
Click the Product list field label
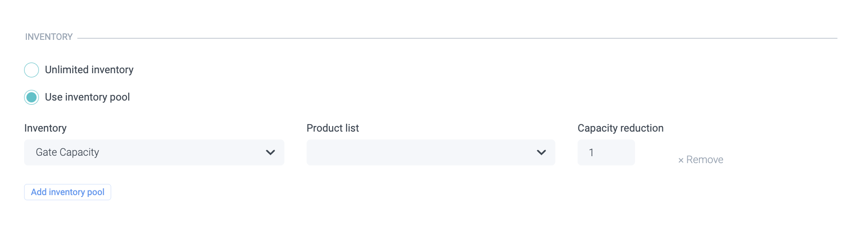coord(333,128)
